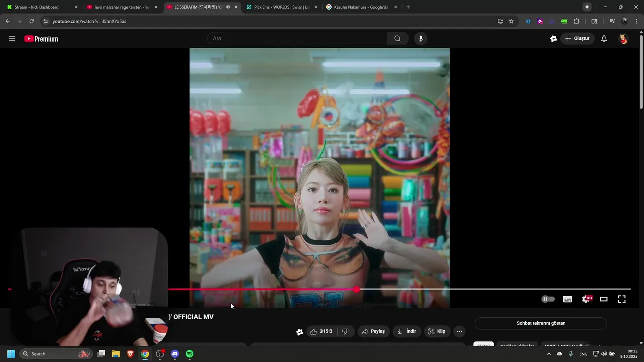The image size is (644, 362).
Task: Open YouTube notifications bell
Action: click(604, 39)
